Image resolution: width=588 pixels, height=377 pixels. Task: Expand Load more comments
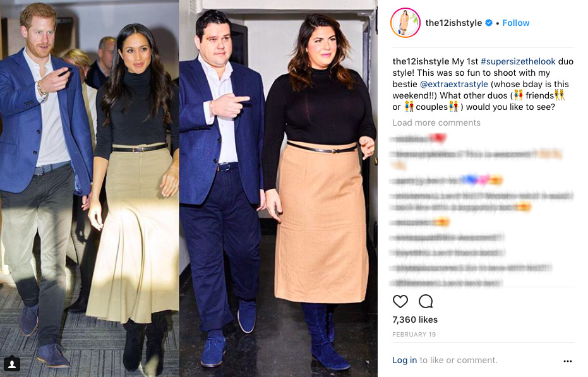(436, 123)
